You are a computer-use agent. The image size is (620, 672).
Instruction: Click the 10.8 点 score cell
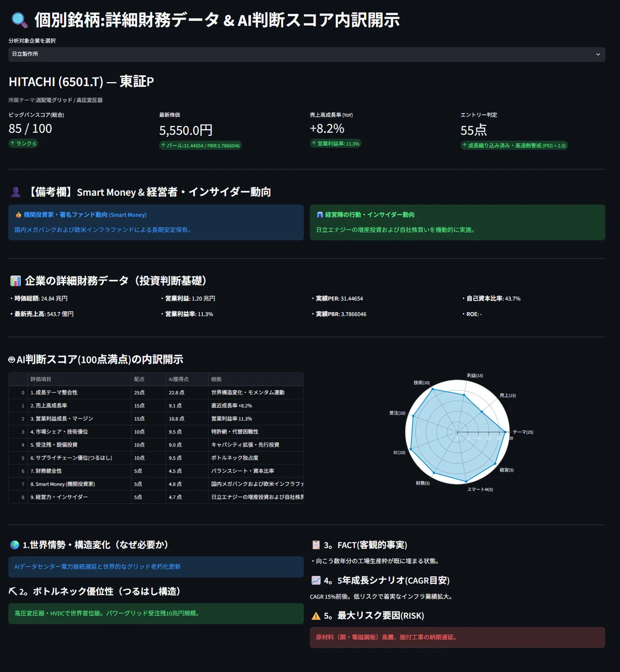click(x=187, y=418)
